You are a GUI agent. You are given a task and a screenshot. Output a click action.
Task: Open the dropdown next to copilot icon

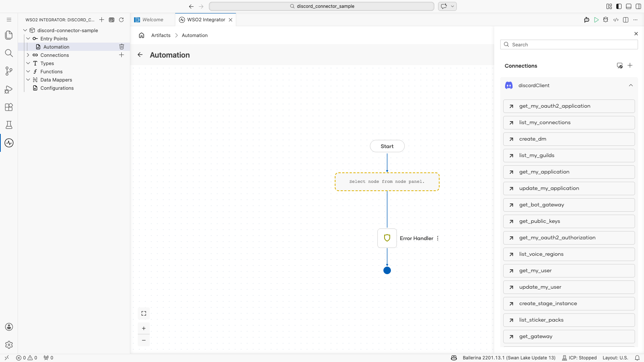pos(453,6)
